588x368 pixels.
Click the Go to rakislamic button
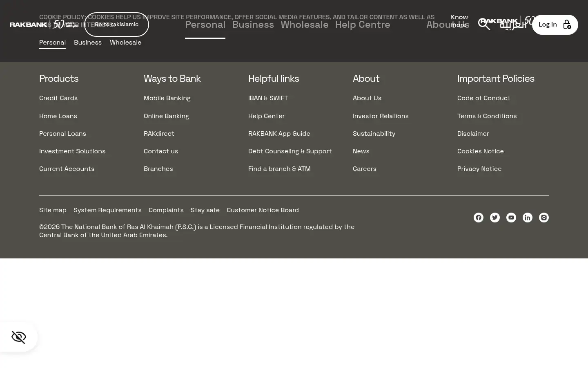pyautogui.click(x=116, y=25)
